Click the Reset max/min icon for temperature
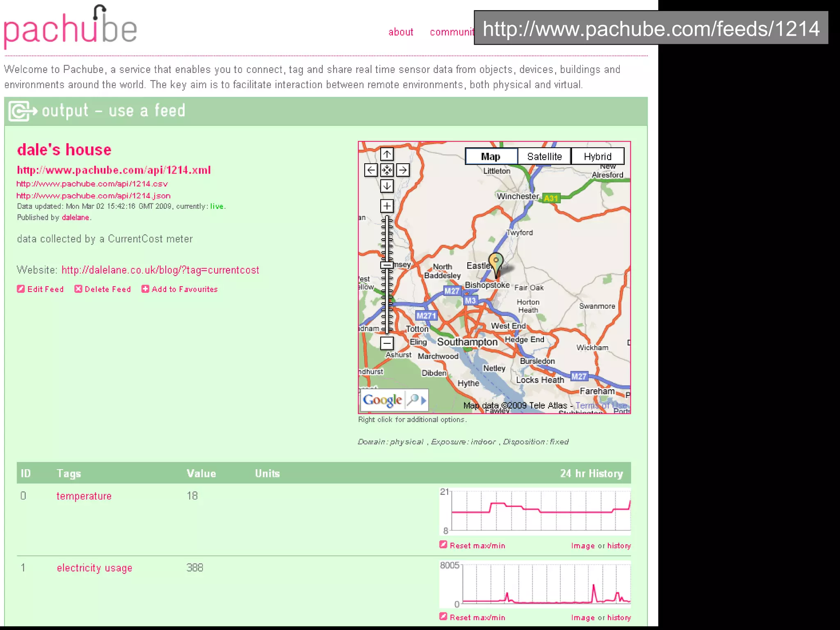The height and width of the screenshot is (630, 840). click(443, 545)
